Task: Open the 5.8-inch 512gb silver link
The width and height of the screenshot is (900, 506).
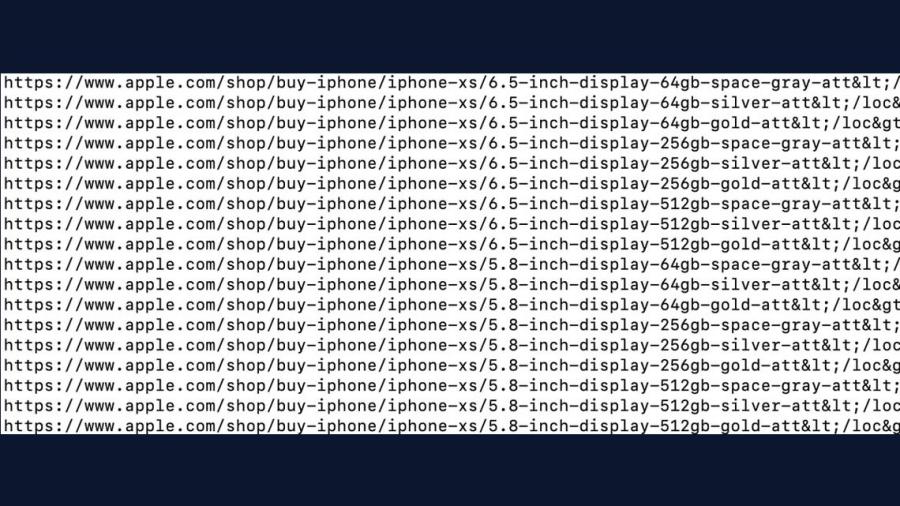Action: 451,406
